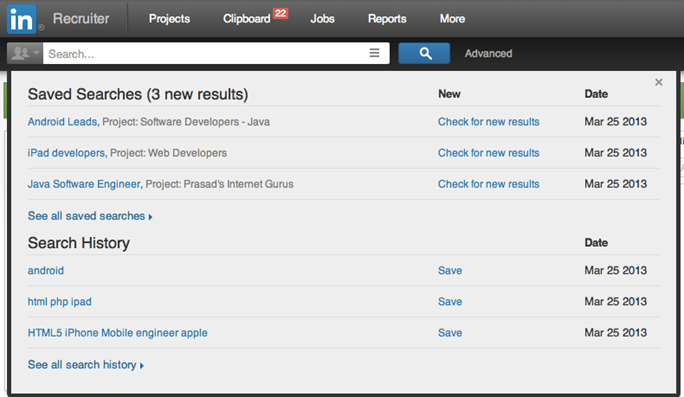The width and height of the screenshot is (684, 397).
Task: Check for new results for Android Leads
Action: [489, 122]
